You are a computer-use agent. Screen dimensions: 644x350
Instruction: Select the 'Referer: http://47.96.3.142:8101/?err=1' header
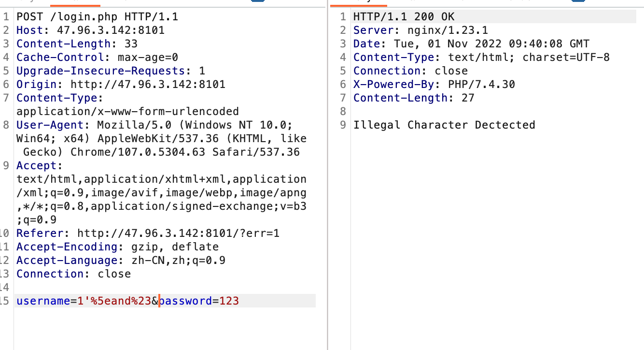pos(148,233)
